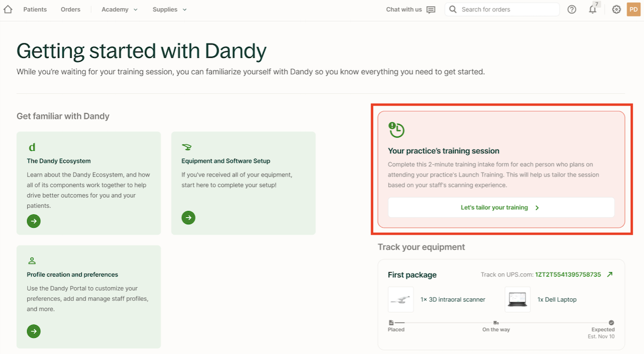This screenshot has height=354, width=644.
Task: Click the arrow under Profile creation and preferences
Action: 34,332
